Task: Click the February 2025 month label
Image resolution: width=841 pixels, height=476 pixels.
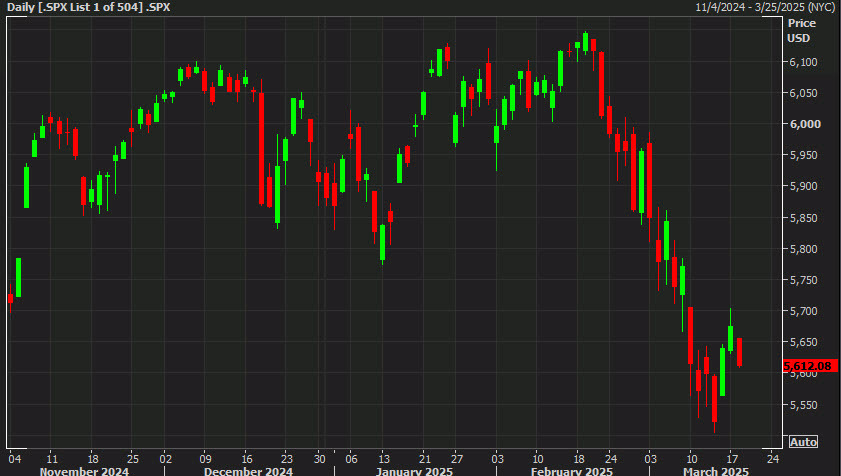Action: (x=572, y=471)
